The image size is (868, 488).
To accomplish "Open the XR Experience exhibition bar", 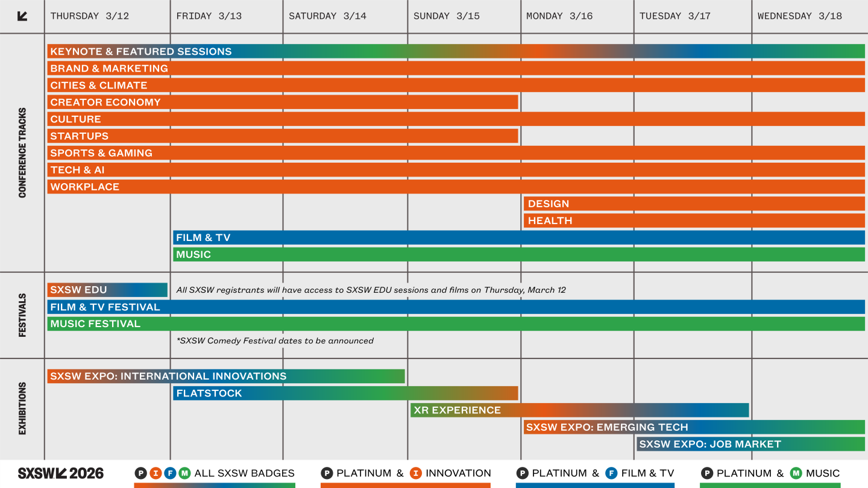I will [x=580, y=410].
